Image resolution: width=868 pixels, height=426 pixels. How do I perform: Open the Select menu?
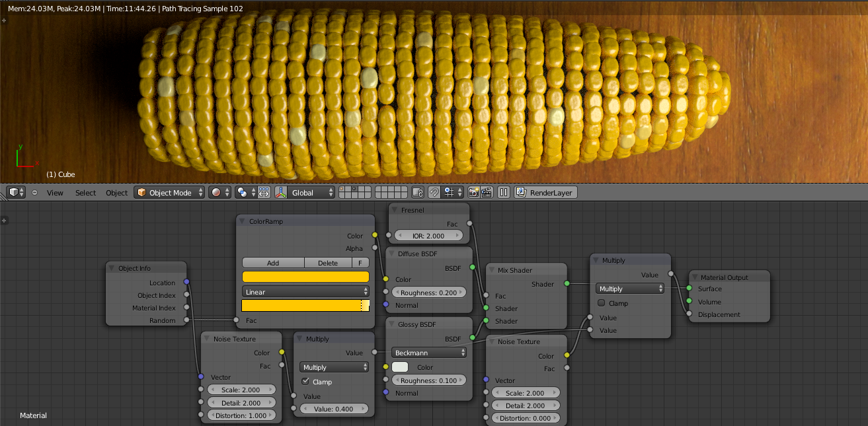point(85,192)
